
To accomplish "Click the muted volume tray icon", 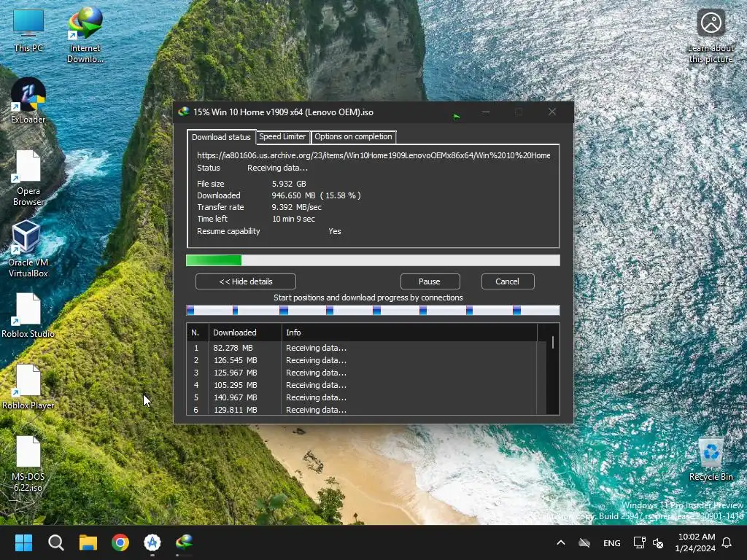I will [x=658, y=542].
